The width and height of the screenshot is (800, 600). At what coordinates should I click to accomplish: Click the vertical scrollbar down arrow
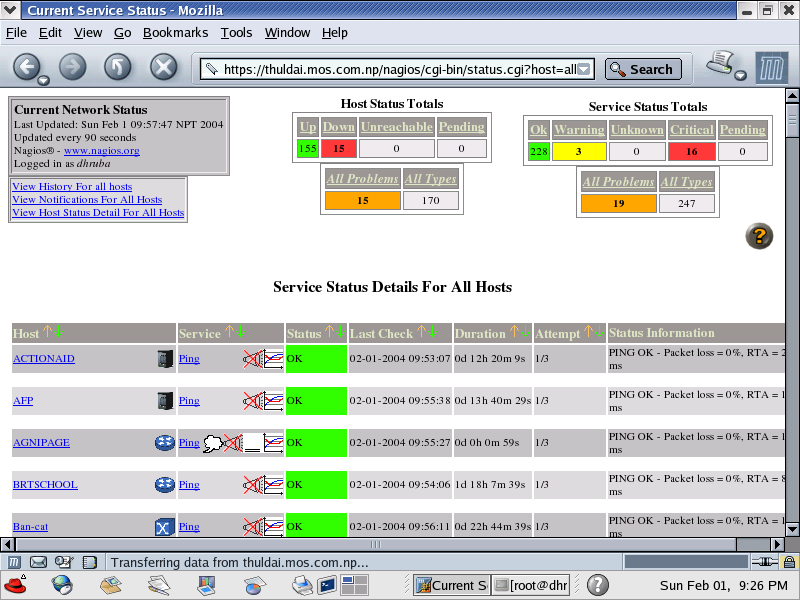tap(792, 529)
